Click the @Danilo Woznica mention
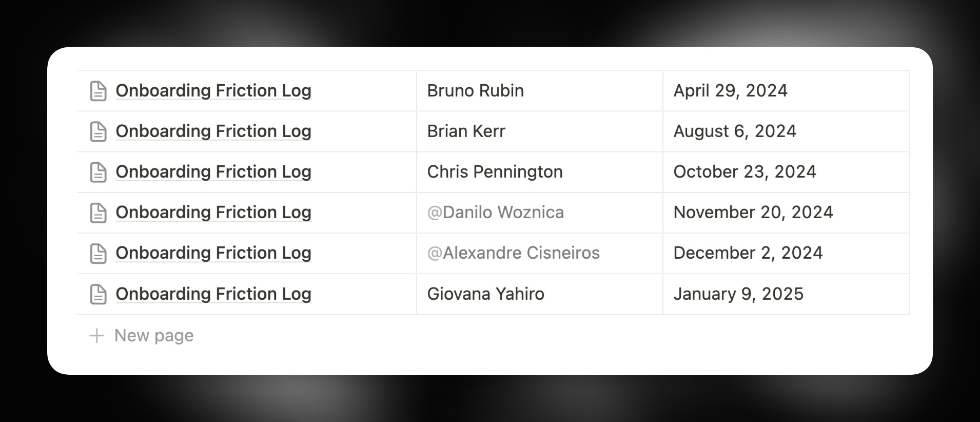 pyautogui.click(x=495, y=213)
